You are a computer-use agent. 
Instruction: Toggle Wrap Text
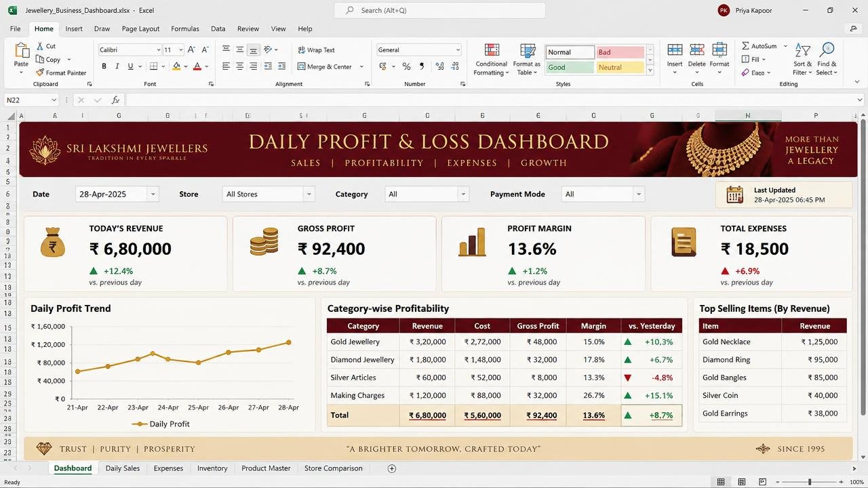316,50
